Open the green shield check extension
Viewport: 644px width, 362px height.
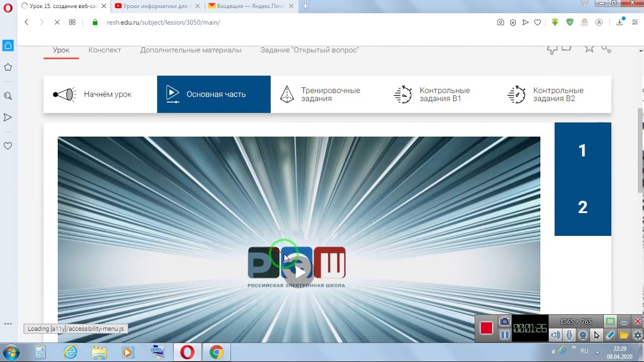click(x=570, y=22)
